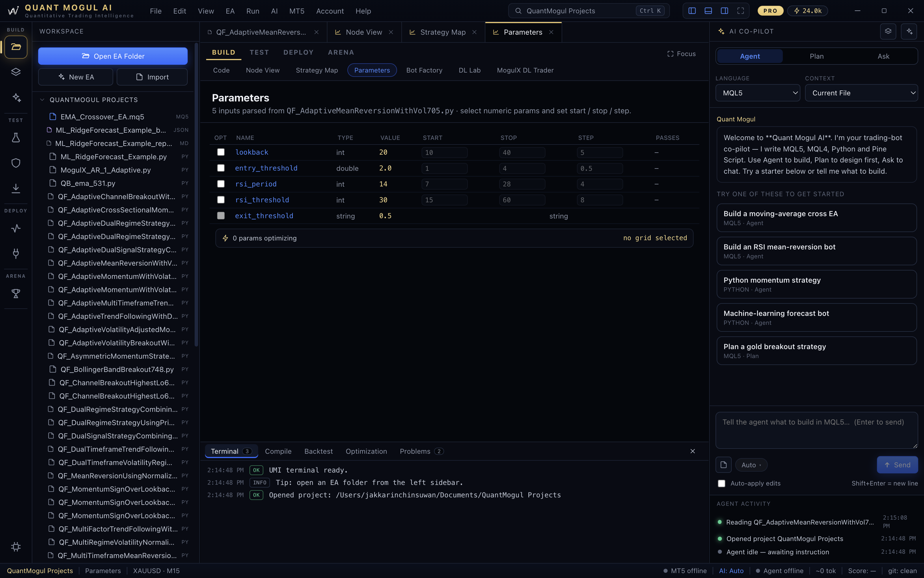
Task: Click the Open EA Folder button
Action: coord(113,56)
